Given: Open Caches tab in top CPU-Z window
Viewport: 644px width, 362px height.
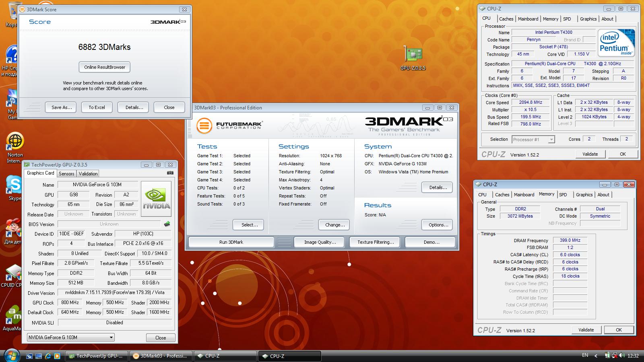Looking at the screenshot, I should 506,19.
